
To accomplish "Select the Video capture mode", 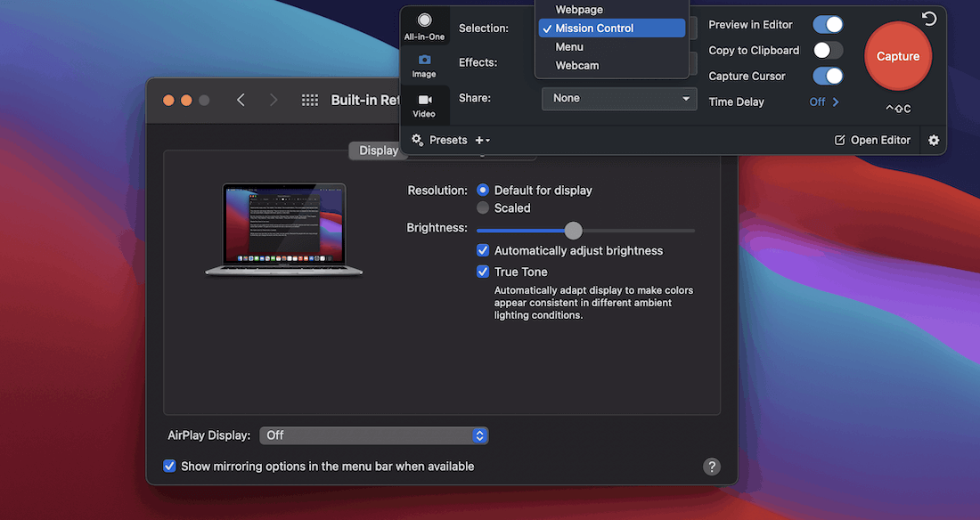I will click(424, 102).
